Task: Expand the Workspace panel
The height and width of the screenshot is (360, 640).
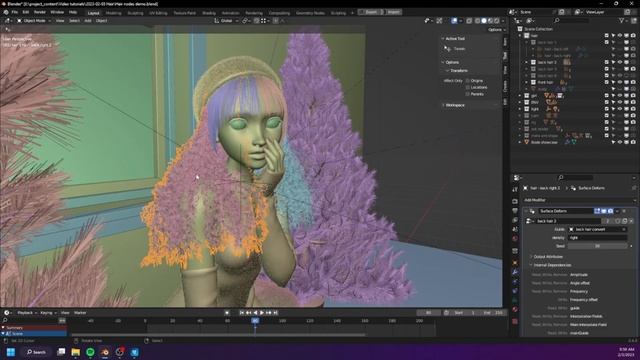Action: (x=454, y=105)
